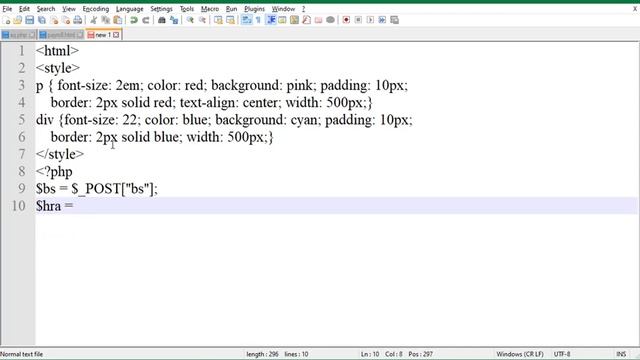This screenshot has width=640, height=360.
Task: Click line number 5 in margin
Action: click(x=21, y=120)
